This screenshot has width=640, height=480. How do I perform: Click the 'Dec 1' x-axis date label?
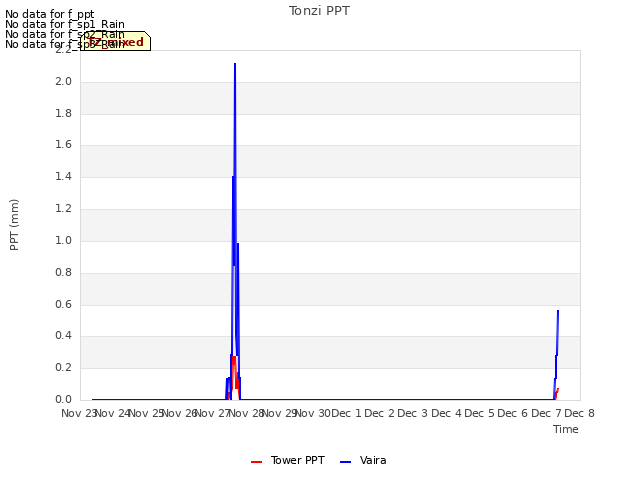tap(346, 413)
